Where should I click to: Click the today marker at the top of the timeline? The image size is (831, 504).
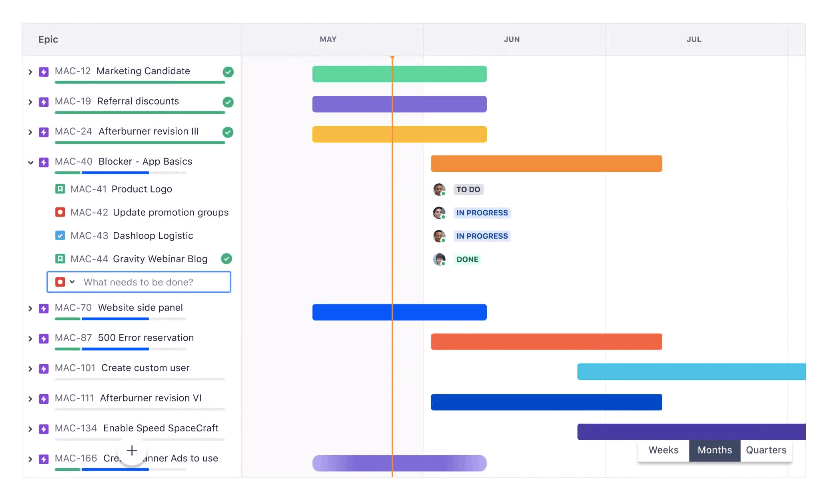392,57
